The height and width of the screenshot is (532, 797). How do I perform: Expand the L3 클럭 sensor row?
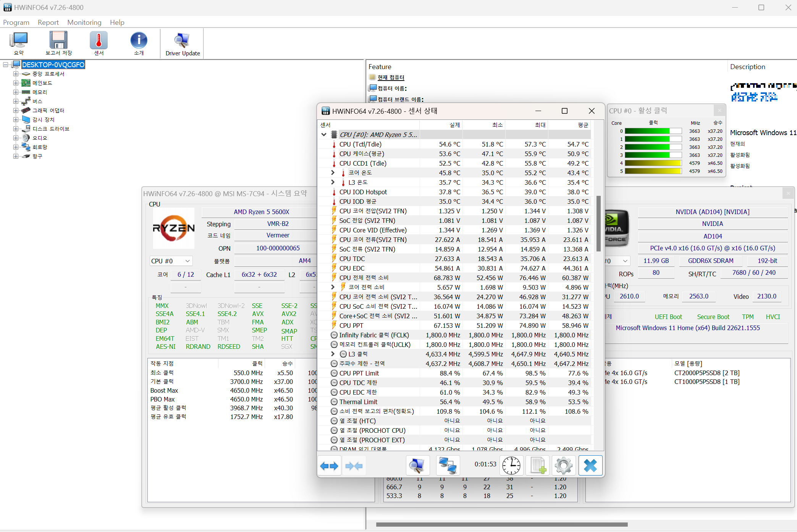pos(333,354)
